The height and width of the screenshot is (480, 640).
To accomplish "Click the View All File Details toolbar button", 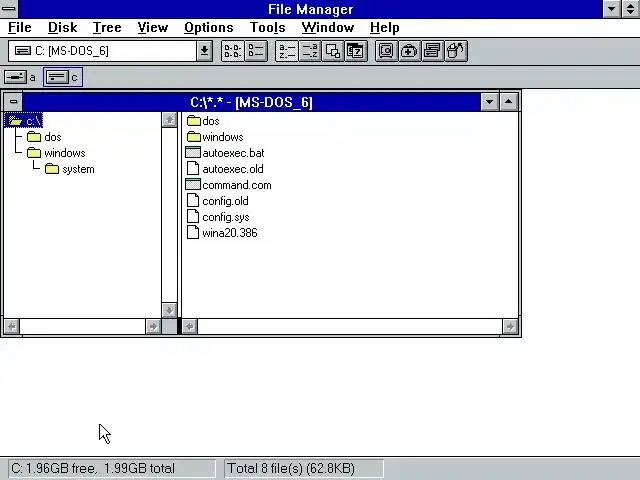I will (x=256, y=51).
